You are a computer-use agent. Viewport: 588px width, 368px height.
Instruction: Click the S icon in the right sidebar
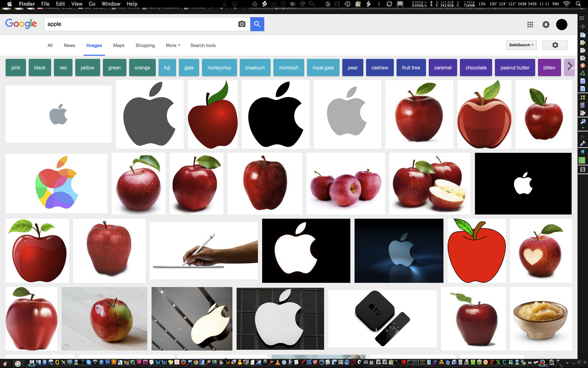[x=583, y=170]
